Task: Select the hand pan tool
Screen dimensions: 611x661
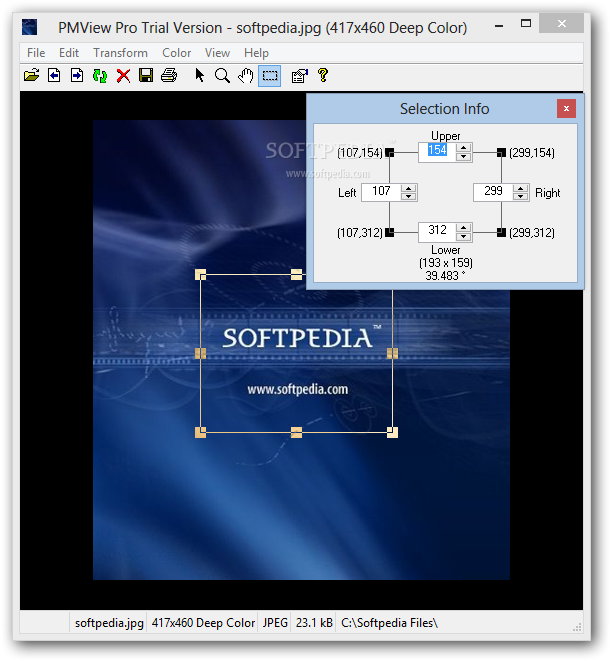Action: coord(246,76)
